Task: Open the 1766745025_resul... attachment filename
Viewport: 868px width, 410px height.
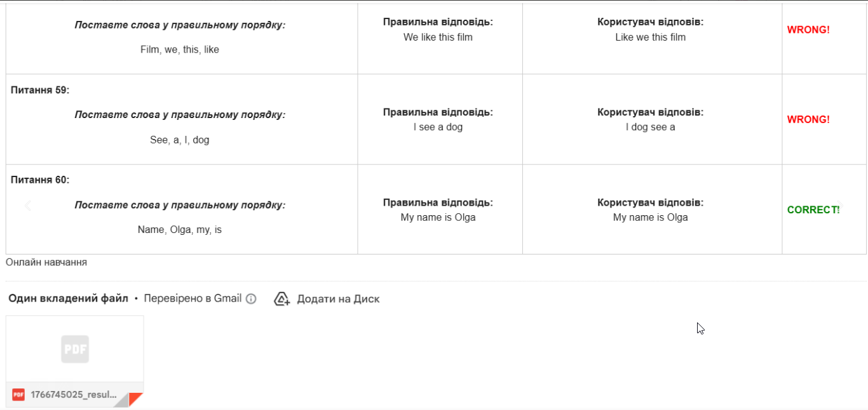Action: [74, 395]
